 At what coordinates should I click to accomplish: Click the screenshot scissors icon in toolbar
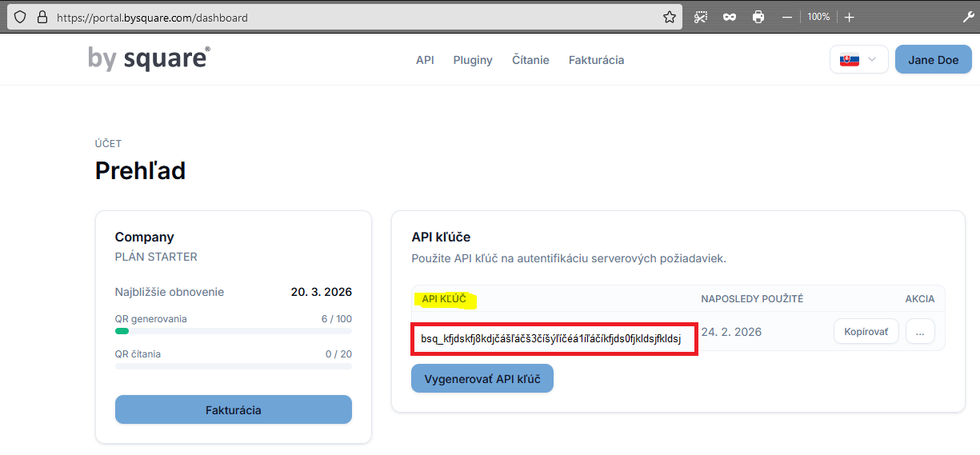[x=701, y=17]
